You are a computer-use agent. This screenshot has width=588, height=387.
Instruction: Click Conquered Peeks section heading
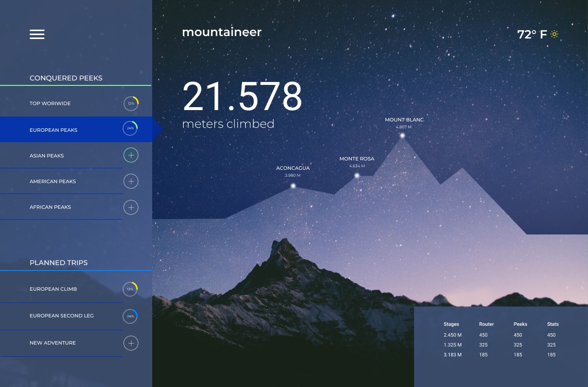66,78
